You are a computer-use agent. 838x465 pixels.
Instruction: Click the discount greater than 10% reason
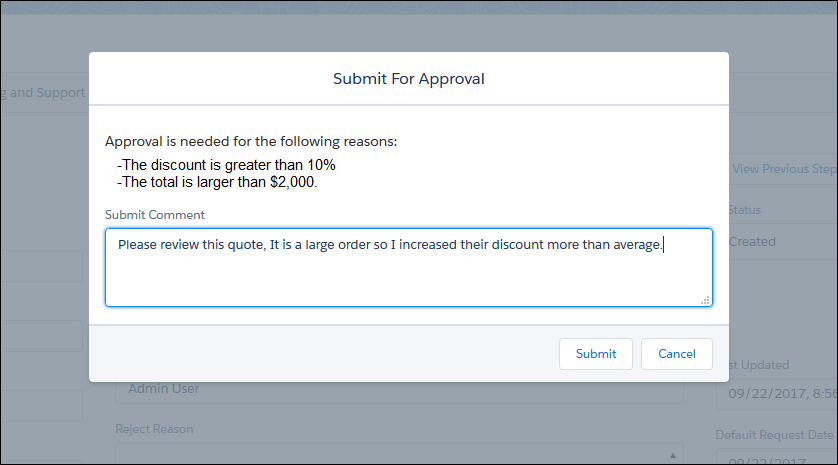226,165
